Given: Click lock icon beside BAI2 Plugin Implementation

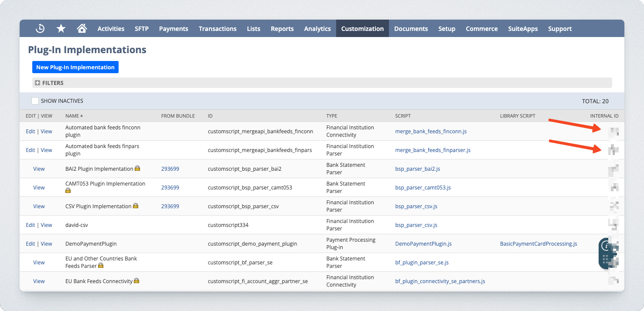Looking at the screenshot, I should click(137, 169).
